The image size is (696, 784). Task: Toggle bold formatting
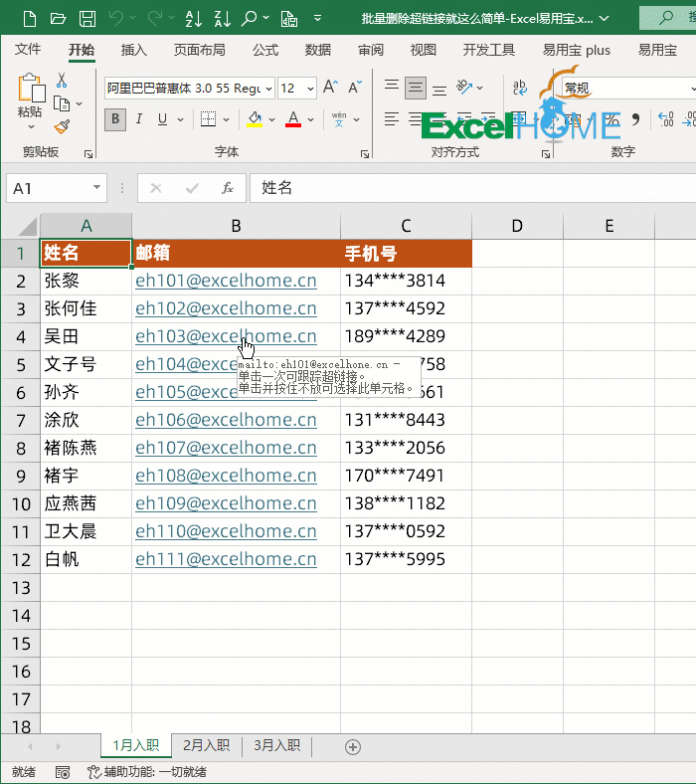[115, 119]
